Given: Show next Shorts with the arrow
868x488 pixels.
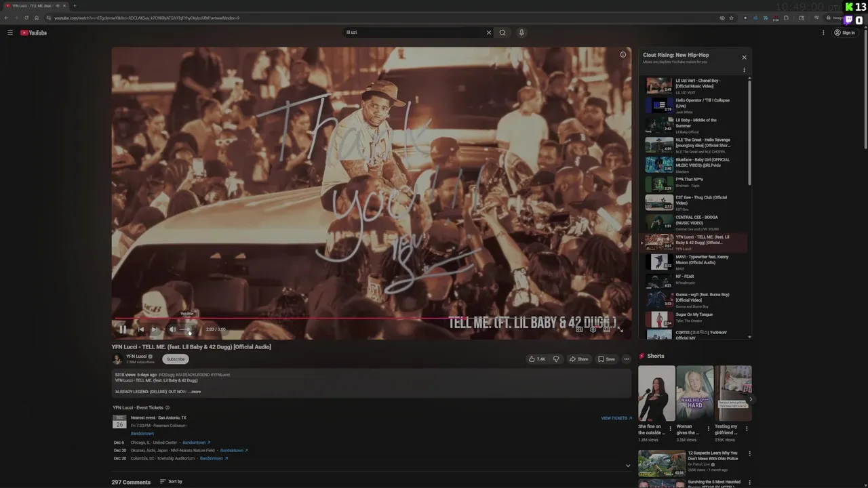Looking at the screenshot, I should (x=750, y=399).
